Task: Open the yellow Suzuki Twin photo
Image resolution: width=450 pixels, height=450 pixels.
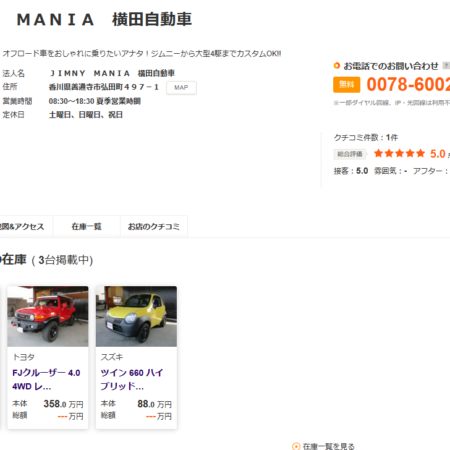Action: 136,316
